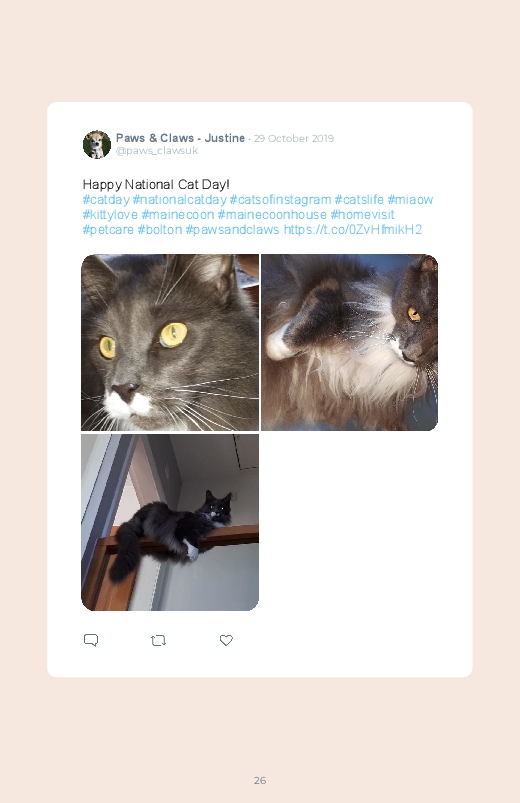Open the #bolton hashtag
Image resolution: width=520 pixels, height=803 pixels.
(x=160, y=229)
